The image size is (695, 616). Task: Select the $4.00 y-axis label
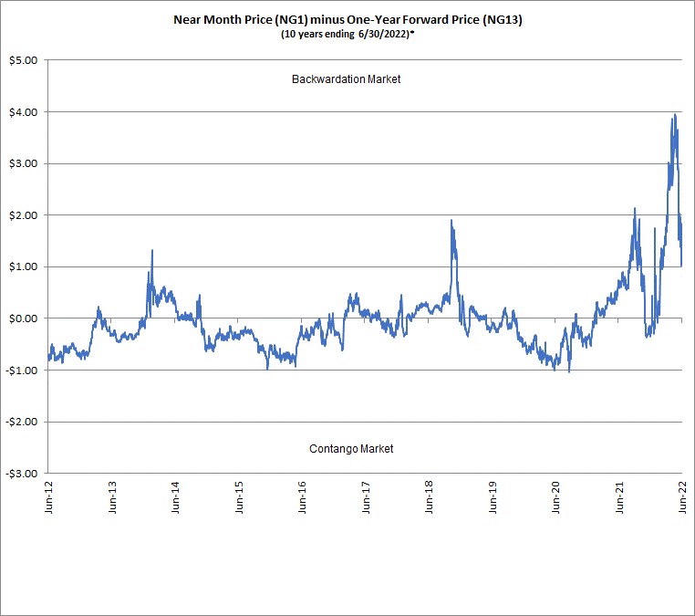pyautogui.click(x=24, y=112)
